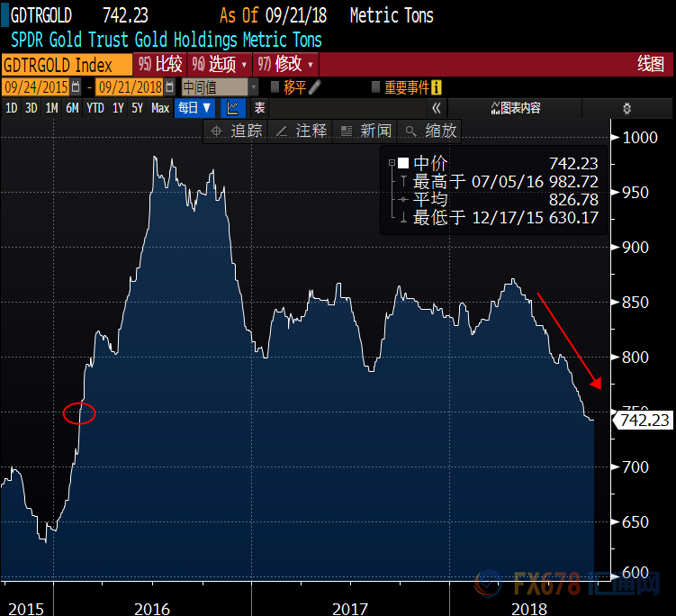
Task: Click the GDTRGOLD Index ticker field
Action: tap(67, 65)
